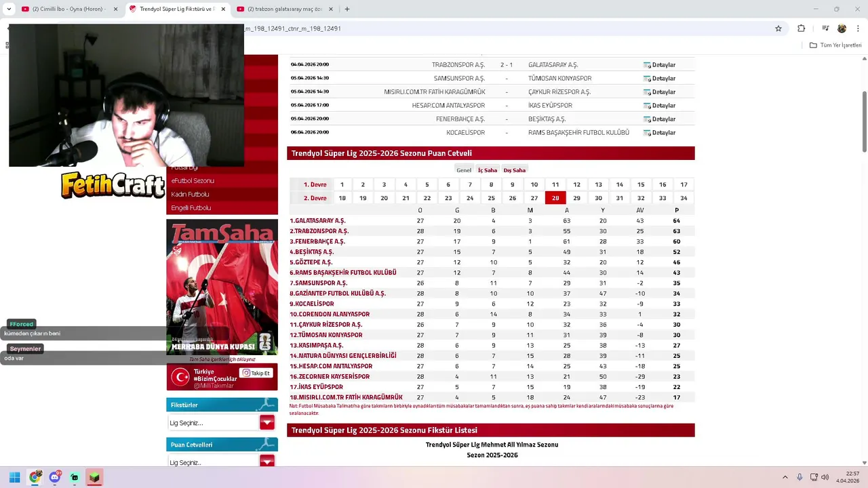Select week 29 in 2. Devre

[576, 198]
